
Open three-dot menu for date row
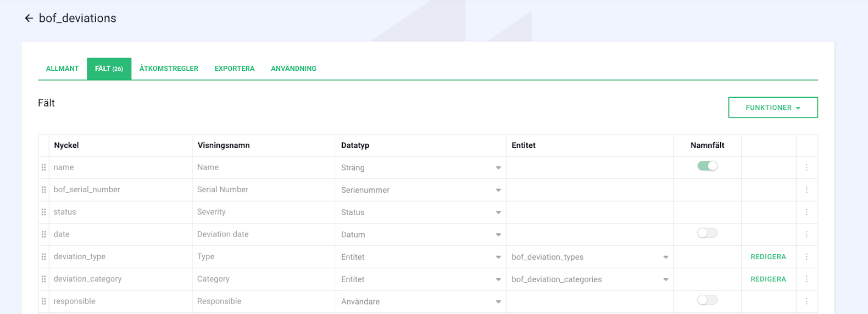click(x=806, y=234)
